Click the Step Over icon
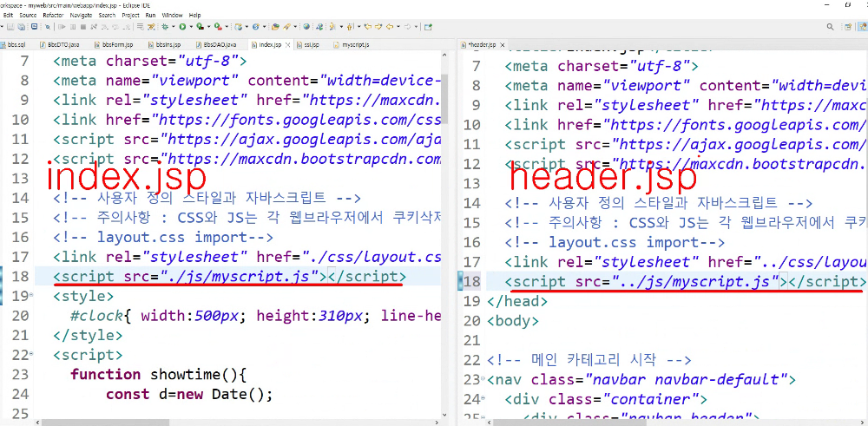Image resolution: width=868 pixels, height=426 pixels. (115, 26)
